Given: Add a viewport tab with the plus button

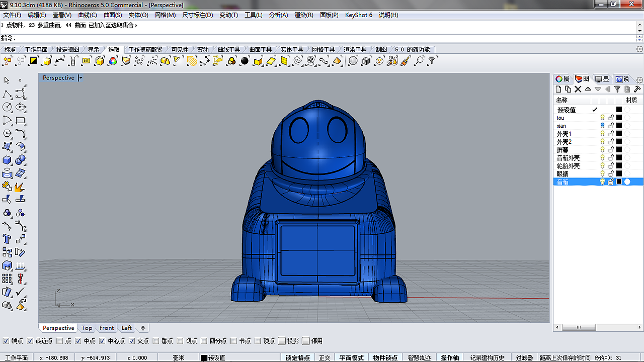Looking at the screenshot, I should 143,328.
